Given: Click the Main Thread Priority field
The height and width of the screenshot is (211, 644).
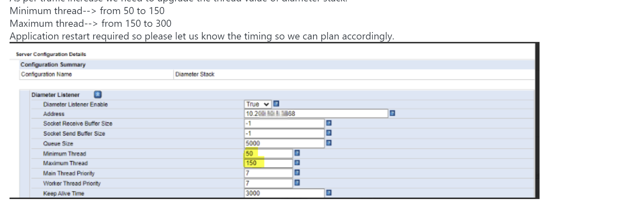Looking at the screenshot, I should (x=269, y=173).
